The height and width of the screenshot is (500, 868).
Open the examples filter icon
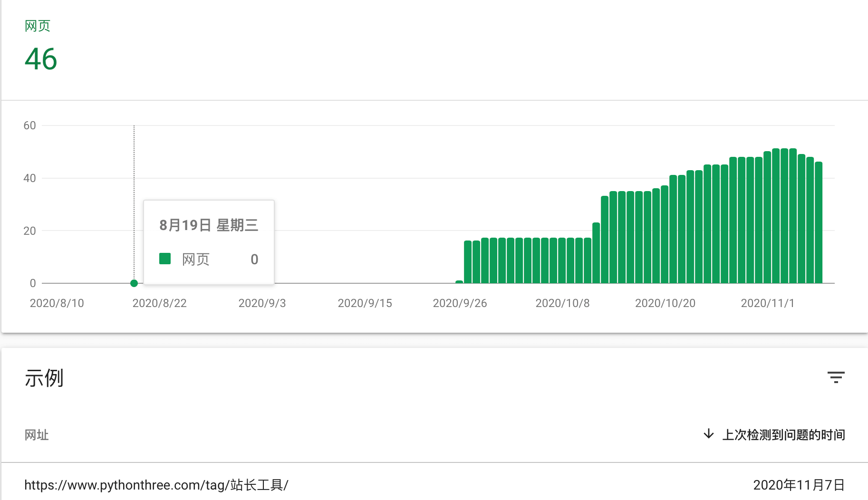(836, 377)
